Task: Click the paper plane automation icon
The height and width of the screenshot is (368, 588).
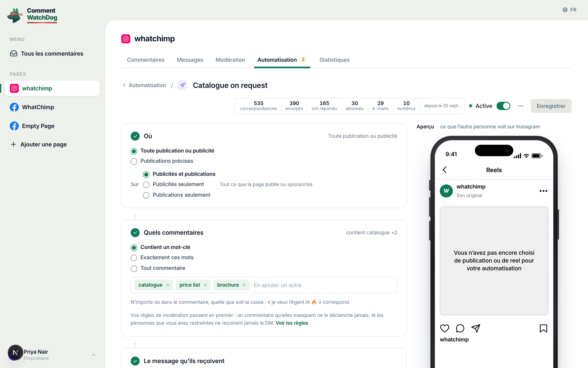Action: click(x=183, y=85)
